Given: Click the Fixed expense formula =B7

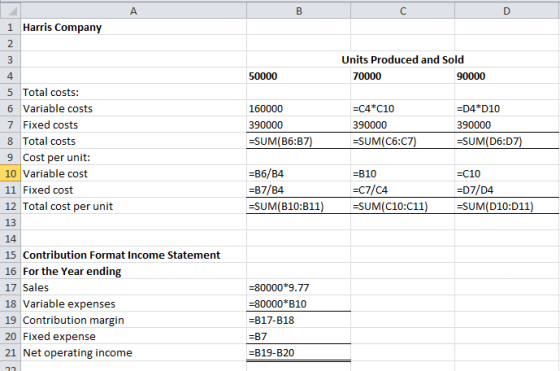Looking at the screenshot, I should pyautogui.click(x=299, y=336).
